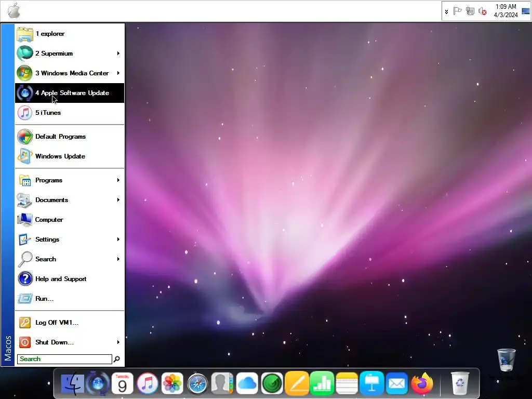Click the magnifier search button
Screen dimensions: 532x399
point(117,359)
